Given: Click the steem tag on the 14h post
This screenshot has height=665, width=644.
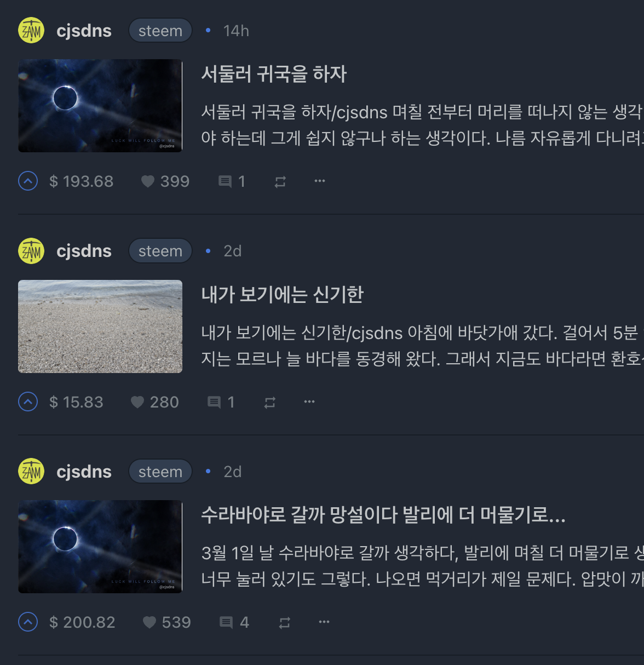Looking at the screenshot, I should pos(160,31).
